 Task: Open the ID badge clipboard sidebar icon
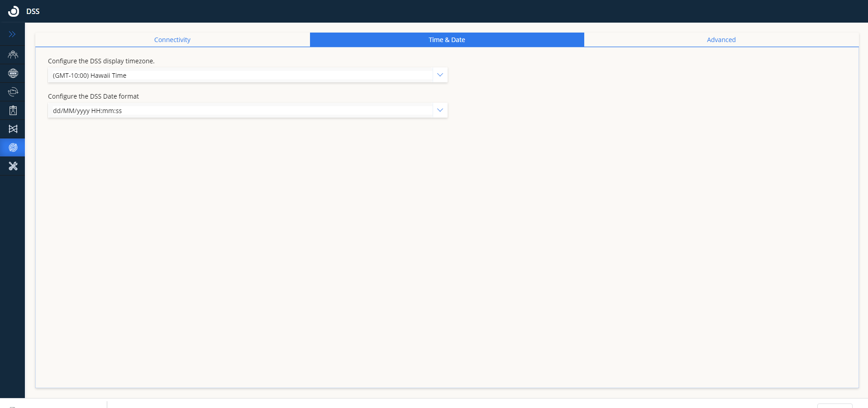point(13,110)
